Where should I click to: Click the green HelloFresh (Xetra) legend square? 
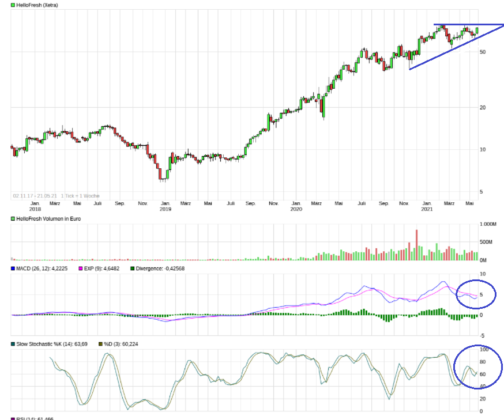13,5
